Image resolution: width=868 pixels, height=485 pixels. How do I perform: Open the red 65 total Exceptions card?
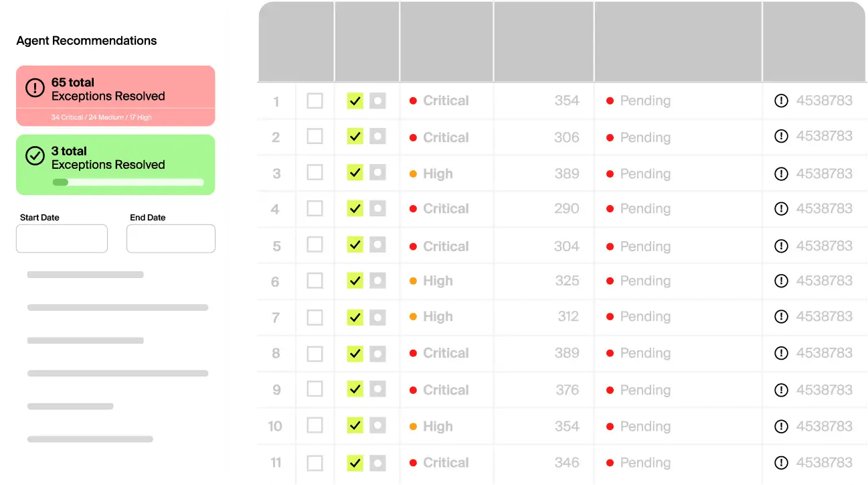116,96
